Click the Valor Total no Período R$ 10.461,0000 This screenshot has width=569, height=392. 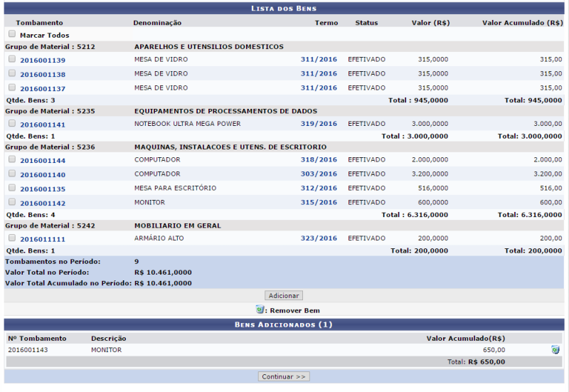pos(163,272)
